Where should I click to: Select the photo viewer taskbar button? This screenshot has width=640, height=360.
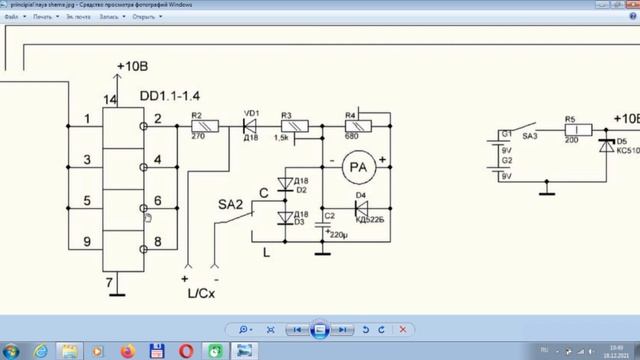click(244, 351)
